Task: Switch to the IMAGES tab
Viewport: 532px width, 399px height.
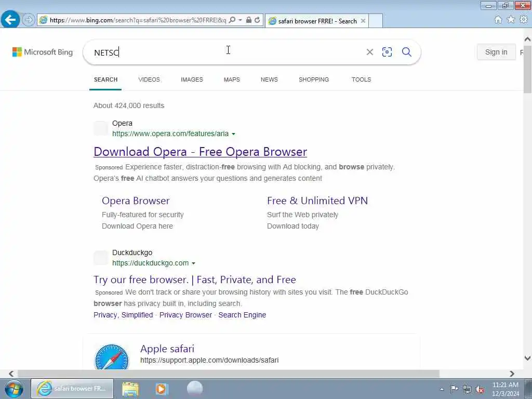Action: (x=192, y=79)
